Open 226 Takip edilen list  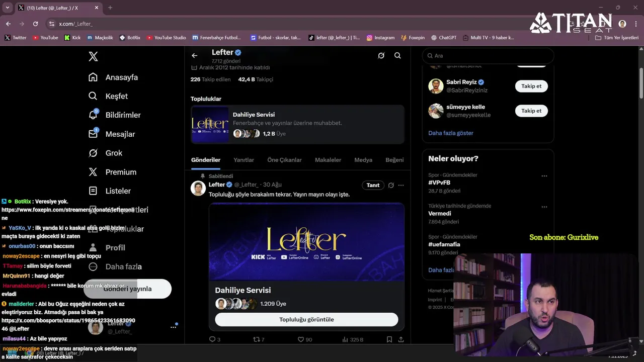(210, 79)
